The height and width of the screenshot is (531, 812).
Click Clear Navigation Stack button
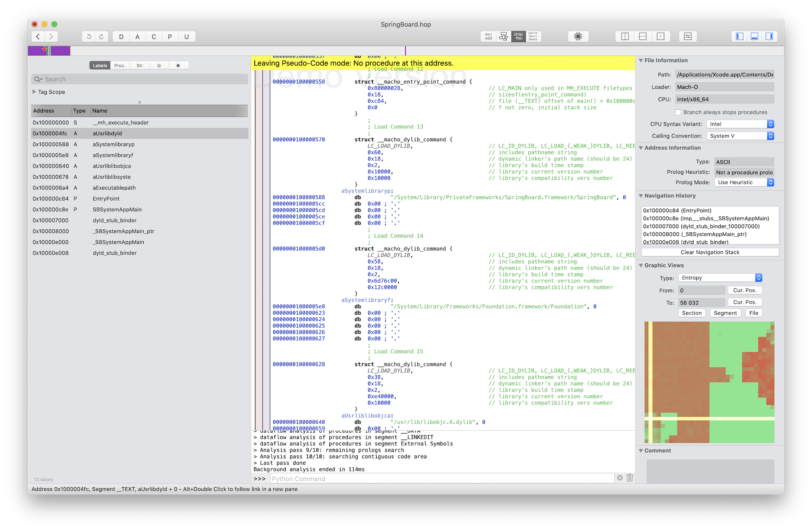click(x=710, y=252)
